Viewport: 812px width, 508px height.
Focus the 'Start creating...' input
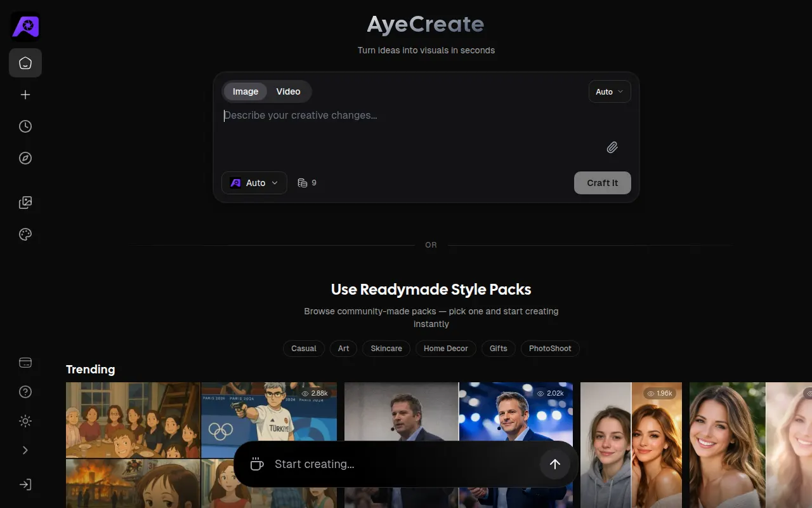(x=403, y=464)
